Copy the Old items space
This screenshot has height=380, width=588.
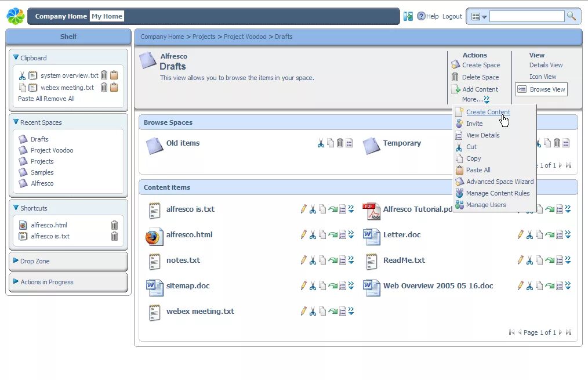point(331,143)
